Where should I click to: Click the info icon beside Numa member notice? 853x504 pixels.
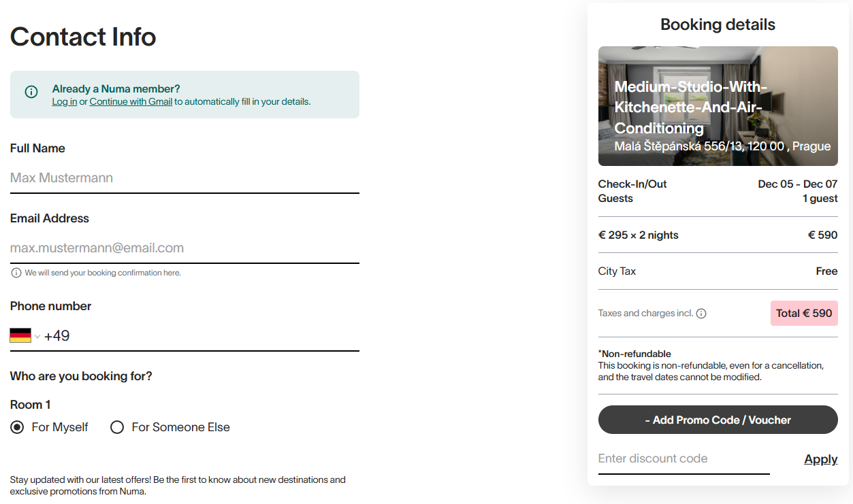tap(31, 92)
